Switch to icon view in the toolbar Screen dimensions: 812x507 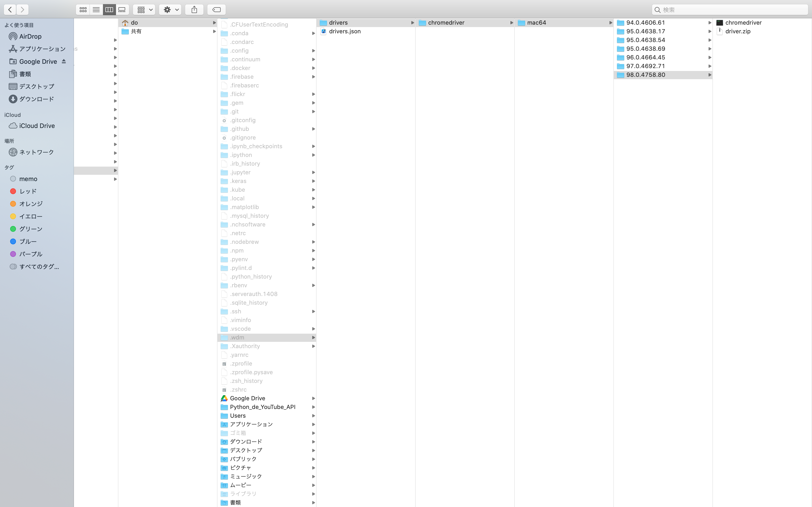[83, 9]
